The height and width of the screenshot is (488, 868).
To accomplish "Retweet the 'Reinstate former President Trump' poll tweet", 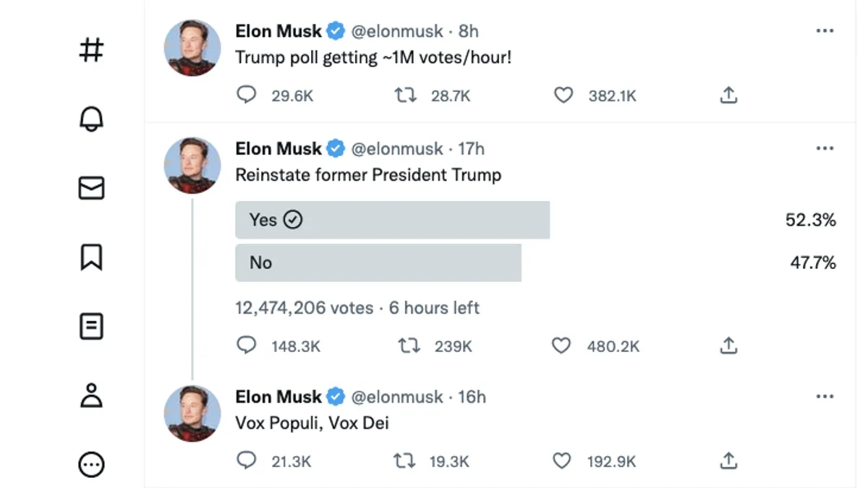I will point(409,346).
